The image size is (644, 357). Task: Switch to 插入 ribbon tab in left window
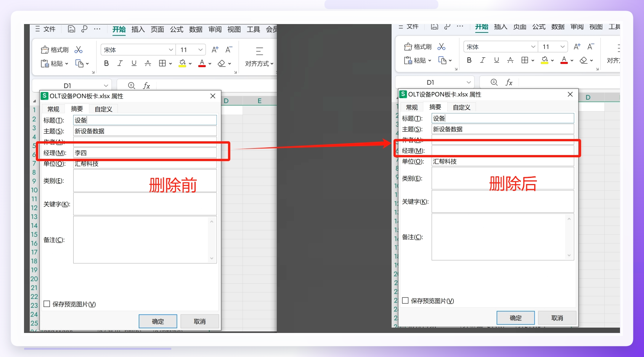pyautogui.click(x=138, y=29)
